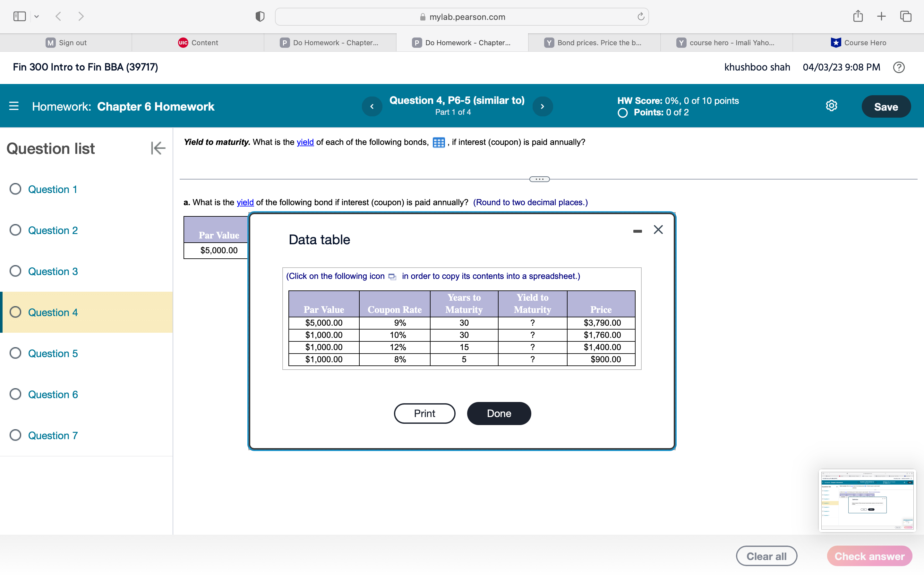Select the Question 7 radio circle
Image resolution: width=924 pixels, height=577 pixels.
click(x=15, y=435)
